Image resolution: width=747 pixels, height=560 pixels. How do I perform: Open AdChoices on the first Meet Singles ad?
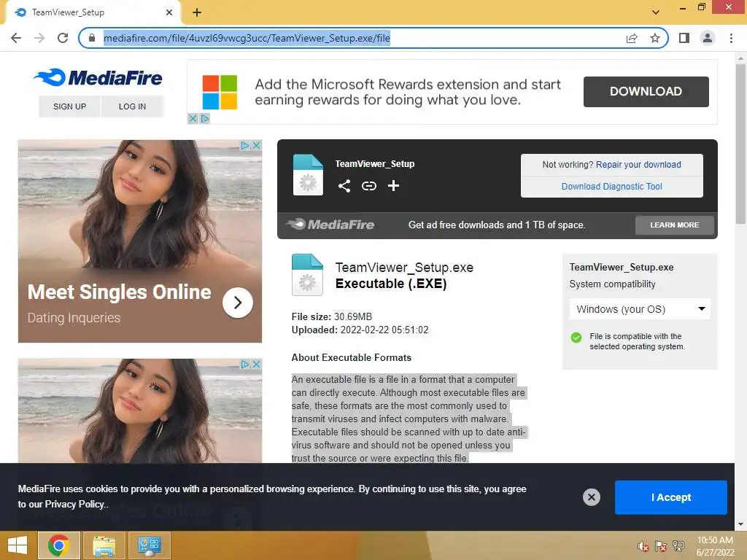click(x=244, y=145)
